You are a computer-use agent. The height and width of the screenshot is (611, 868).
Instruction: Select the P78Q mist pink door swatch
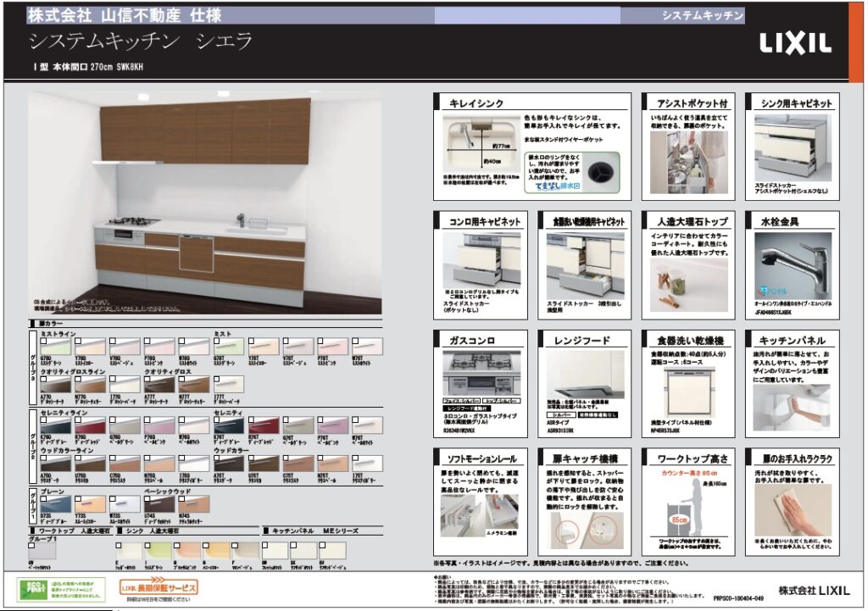[x=159, y=347]
